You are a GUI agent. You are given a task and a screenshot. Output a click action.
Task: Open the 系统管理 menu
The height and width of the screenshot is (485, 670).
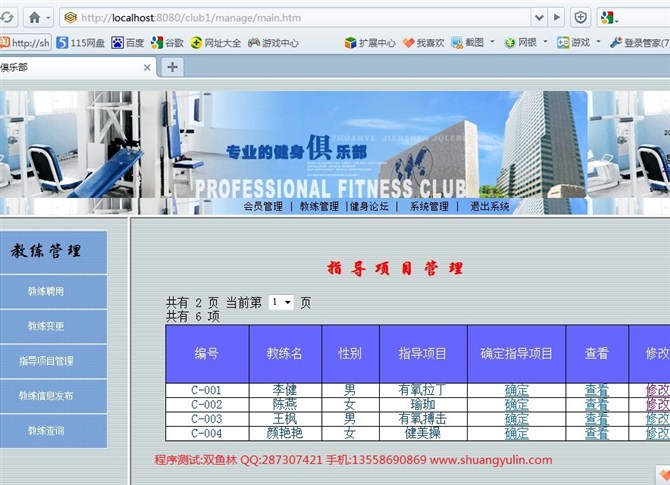click(429, 207)
